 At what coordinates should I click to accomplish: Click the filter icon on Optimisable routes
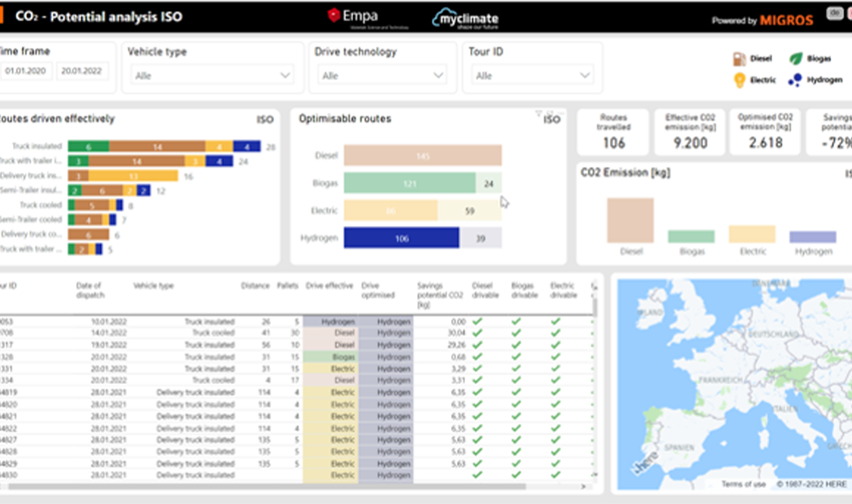coord(538,113)
